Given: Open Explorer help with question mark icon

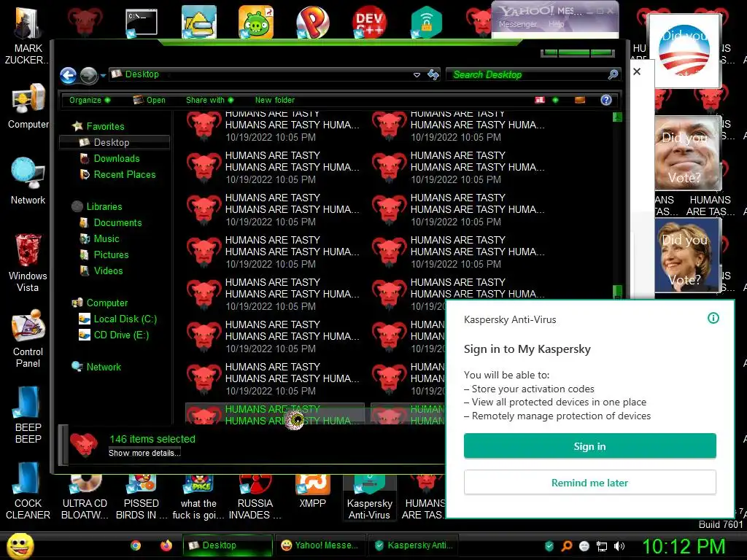Looking at the screenshot, I should tap(606, 100).
